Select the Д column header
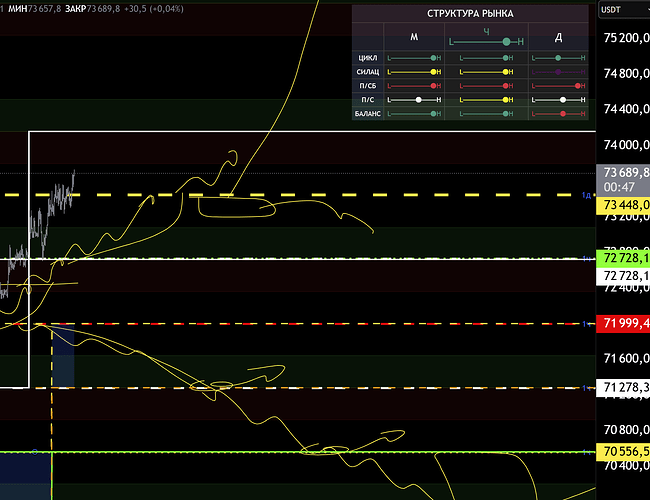The width and height of the screenshot is (650, 500). tap(558, 37)
